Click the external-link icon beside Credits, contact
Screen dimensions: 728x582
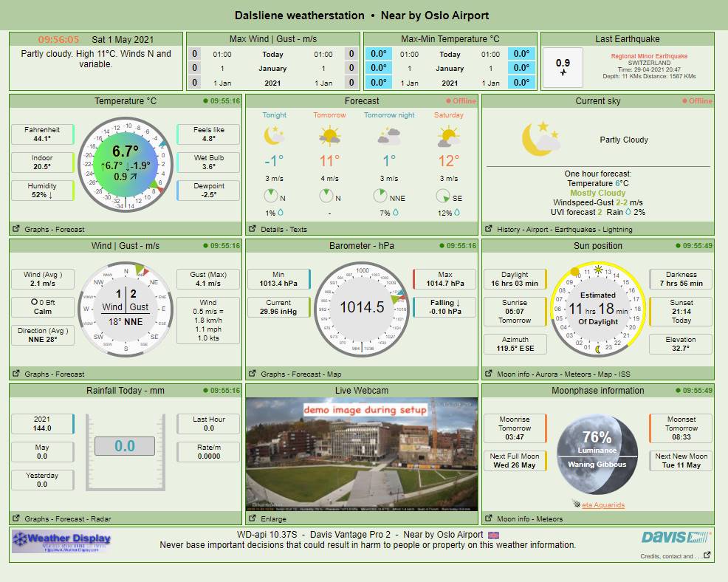pos(707,555)
